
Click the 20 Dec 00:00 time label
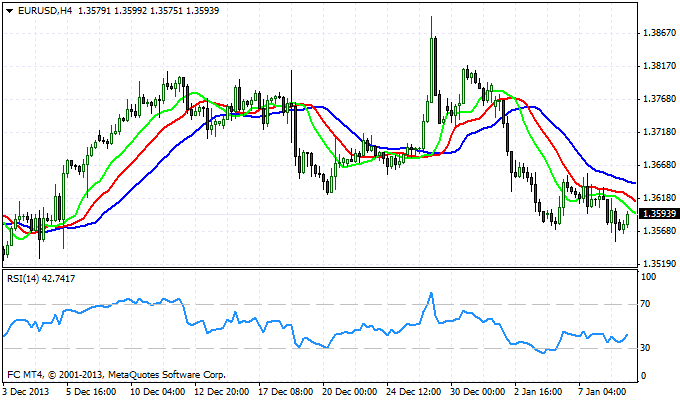tap(350, 392)
